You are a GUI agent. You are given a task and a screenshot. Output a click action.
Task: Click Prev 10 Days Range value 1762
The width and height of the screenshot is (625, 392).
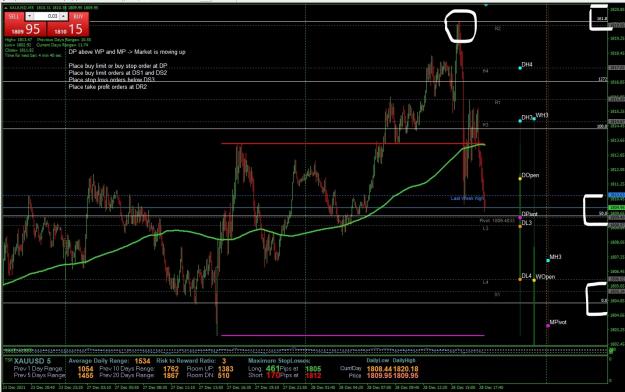point(171,369)
